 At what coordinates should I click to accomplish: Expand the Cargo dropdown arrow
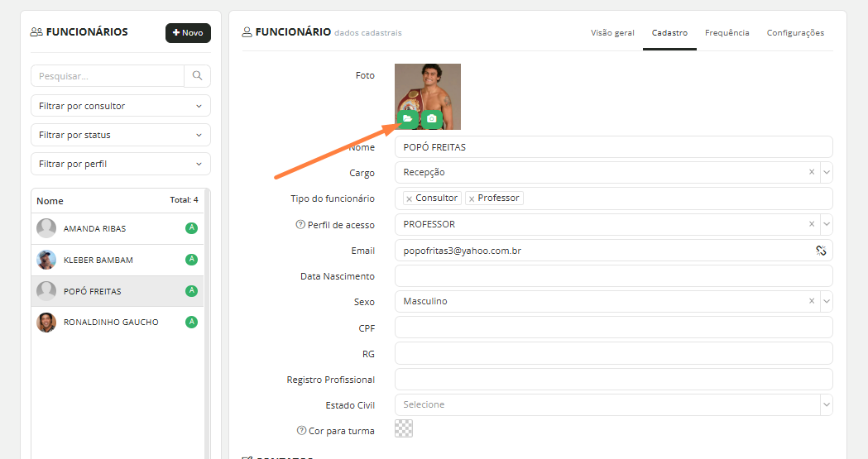pos(827,172)
